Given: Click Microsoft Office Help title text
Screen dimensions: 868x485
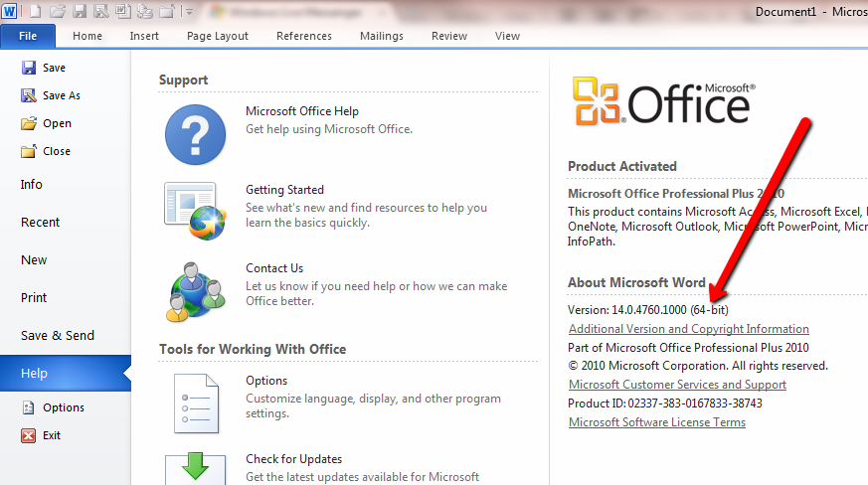Looking at the screenshot, I should 302,111.
